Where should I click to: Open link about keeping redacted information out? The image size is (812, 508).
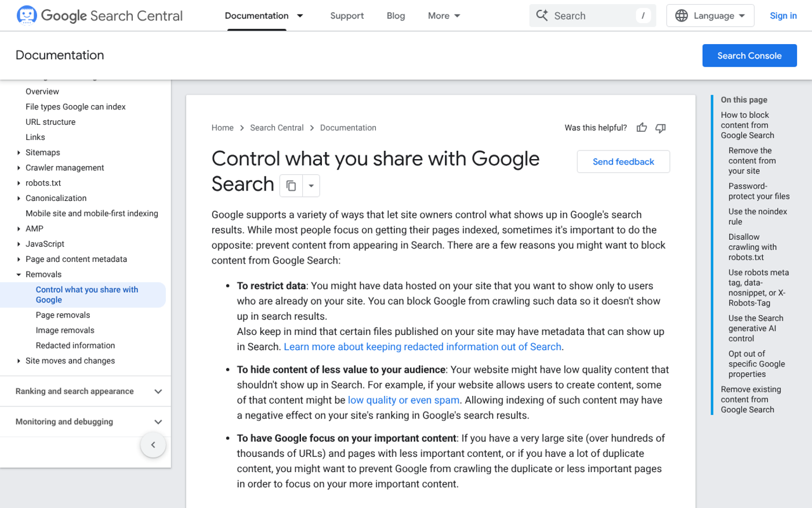coord(422,347)
